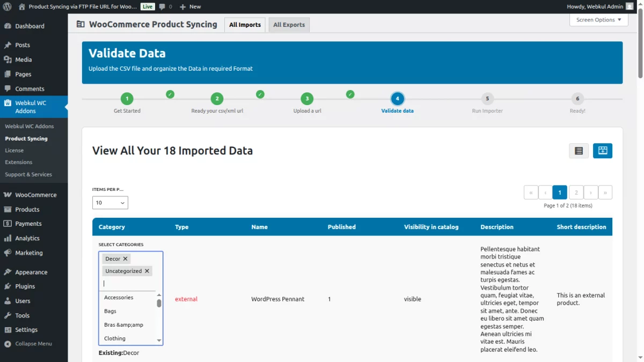
Task: Open the items-per-page dropdown
Action: point(109,203)
